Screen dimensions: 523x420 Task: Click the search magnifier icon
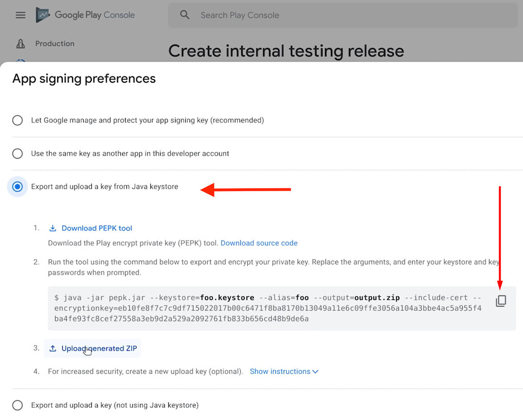pos(184,15)
